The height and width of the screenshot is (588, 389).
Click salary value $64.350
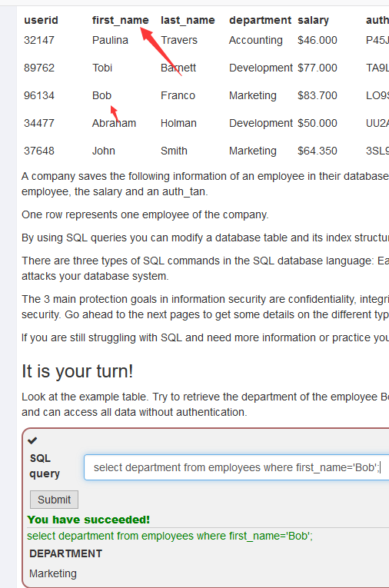click(318, 151)
